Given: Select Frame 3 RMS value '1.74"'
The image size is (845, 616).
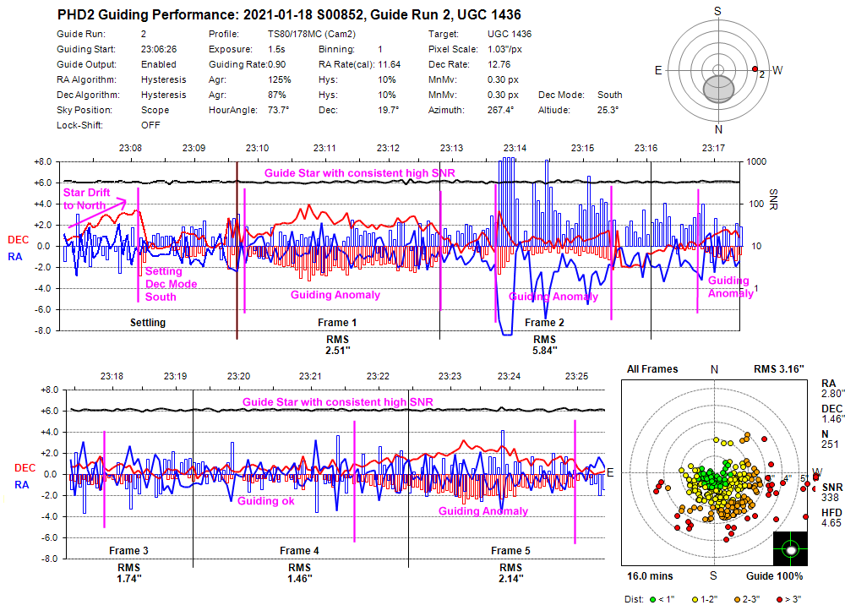Looking at the screenshot, I should (128, 578).
